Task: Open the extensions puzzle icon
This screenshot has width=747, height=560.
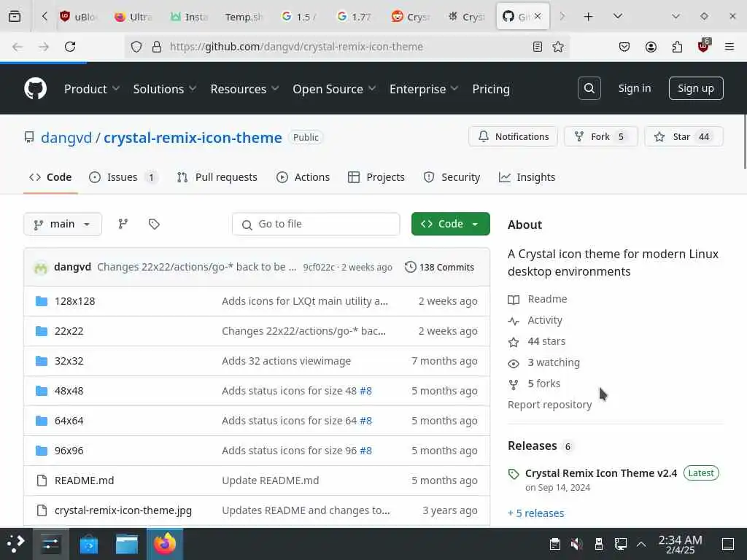Action: [x=677, y=47]
